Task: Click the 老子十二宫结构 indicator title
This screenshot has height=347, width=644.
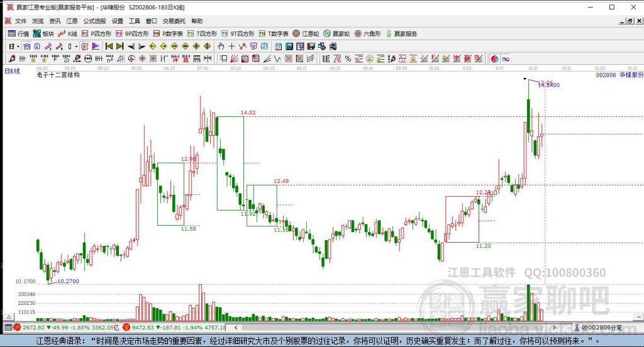Action: [58, 75]
